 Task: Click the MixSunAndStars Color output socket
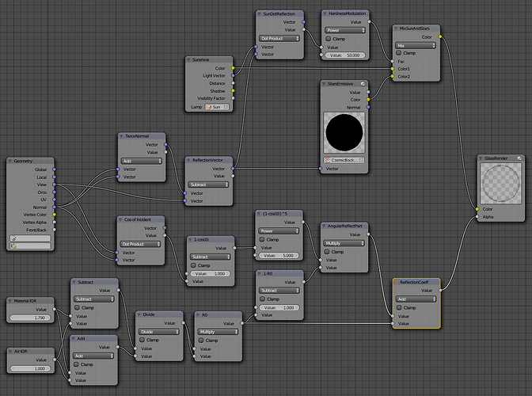(440, 36)
